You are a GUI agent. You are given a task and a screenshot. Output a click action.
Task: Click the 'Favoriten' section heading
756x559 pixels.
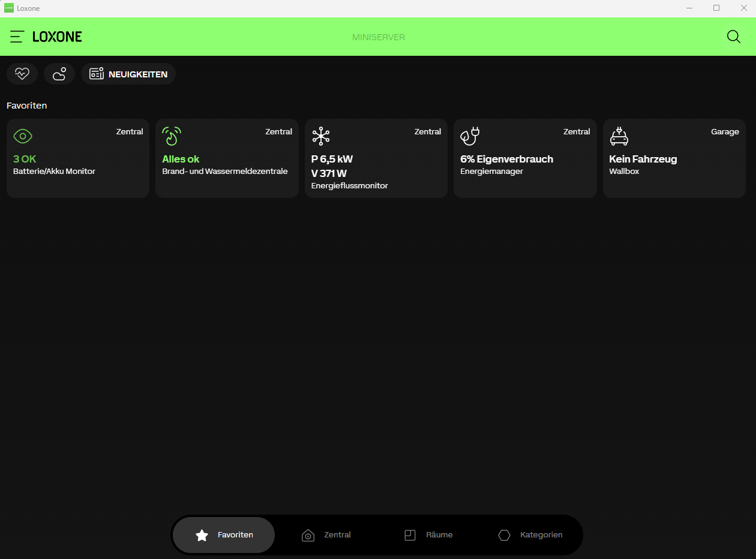point(27,106)
